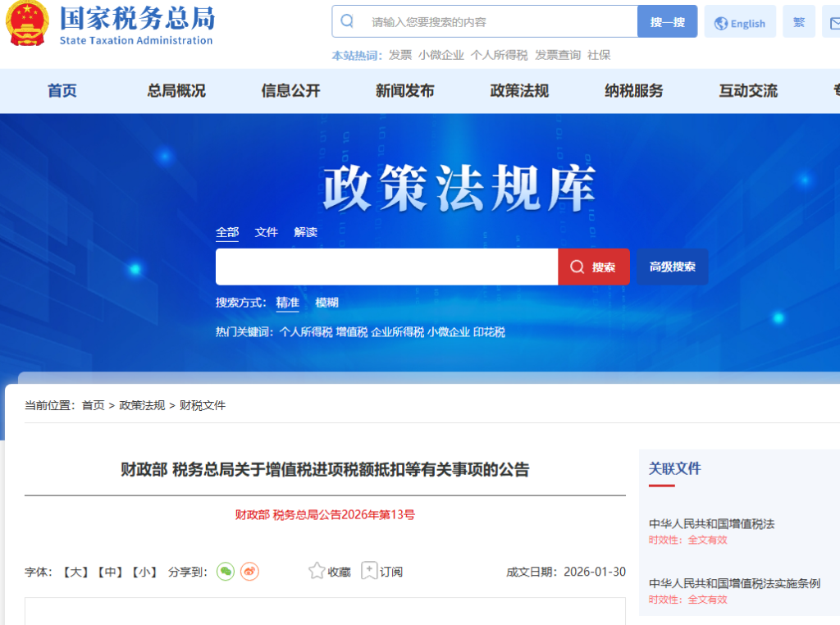Image resolution: width=840 pixels, height=625 pixels.
Task: Click the 订阅 subscribe icon
Action: click(x=370, y=571)
